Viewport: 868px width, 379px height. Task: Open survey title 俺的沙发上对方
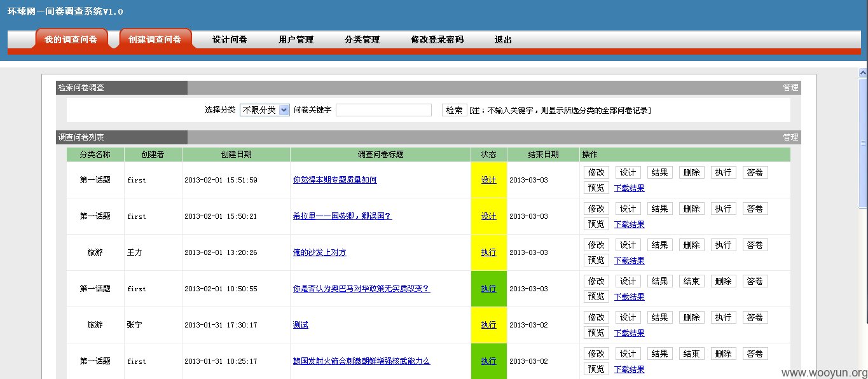pos(319,252)
